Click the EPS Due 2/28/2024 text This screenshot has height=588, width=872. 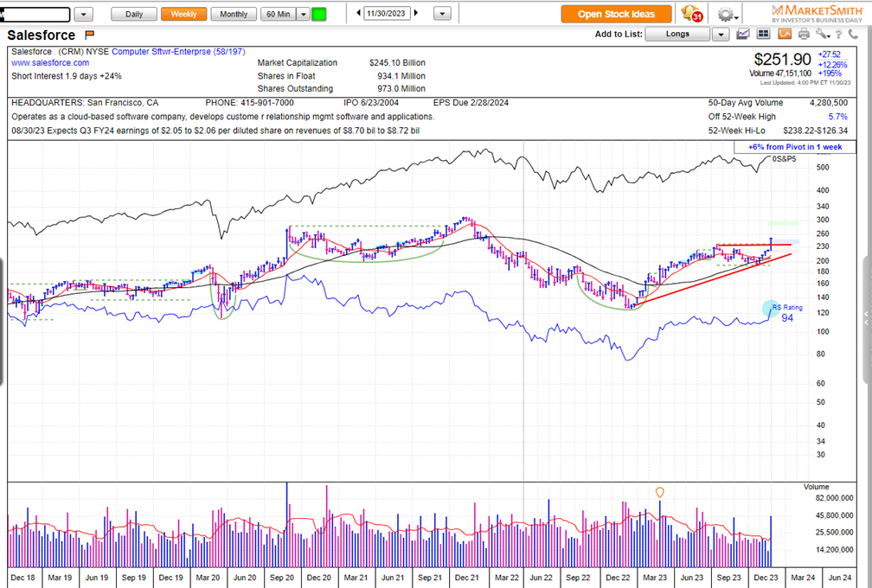471,103
